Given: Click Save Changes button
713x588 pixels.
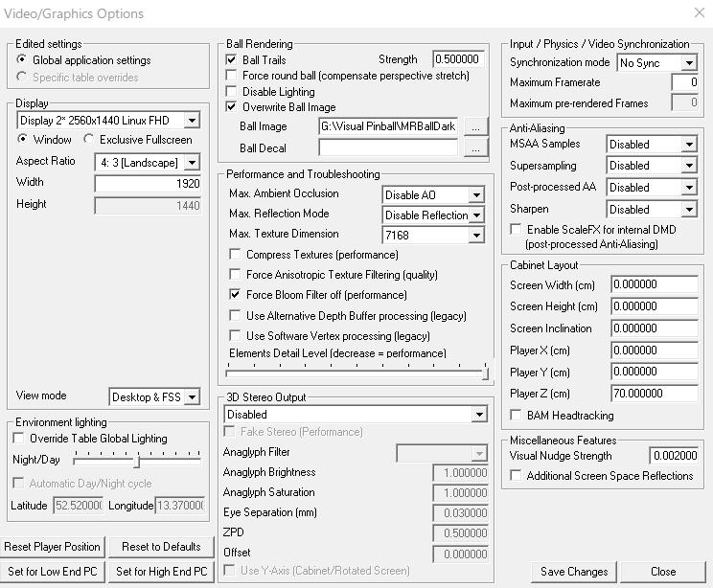Looking at the screenshot, I should coord(574,572).
